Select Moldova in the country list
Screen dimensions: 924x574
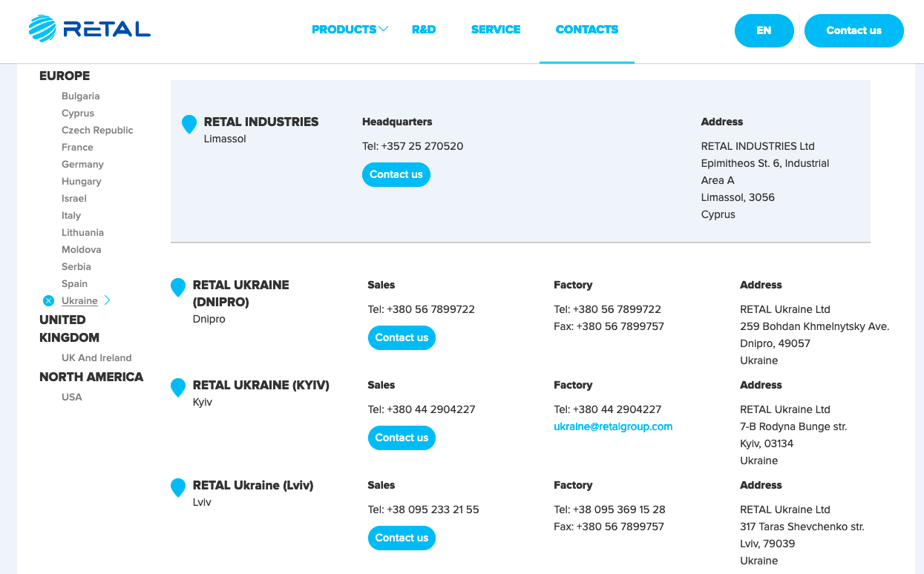click(82, 250)
